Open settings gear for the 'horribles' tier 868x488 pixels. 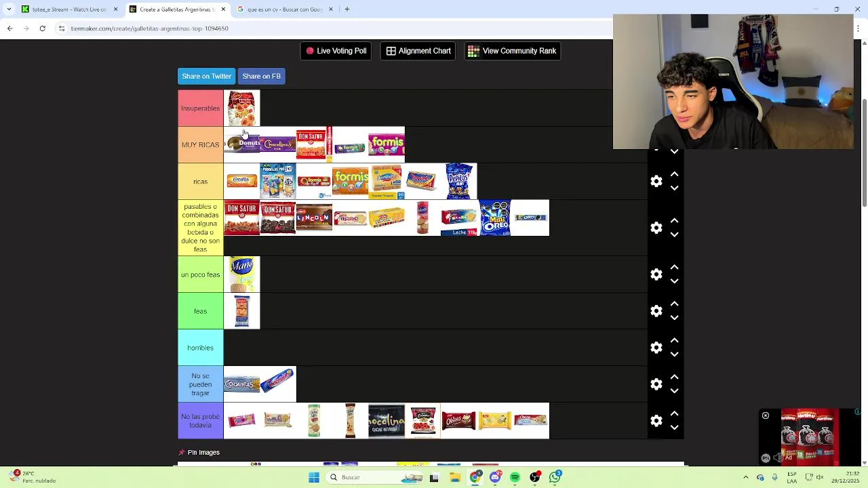click(x=656, y=348)
